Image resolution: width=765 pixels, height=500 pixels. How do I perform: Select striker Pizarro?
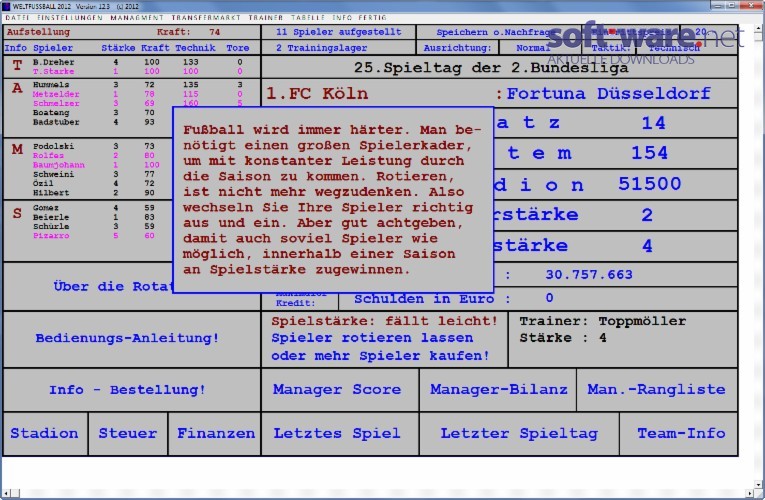[51, 236]
